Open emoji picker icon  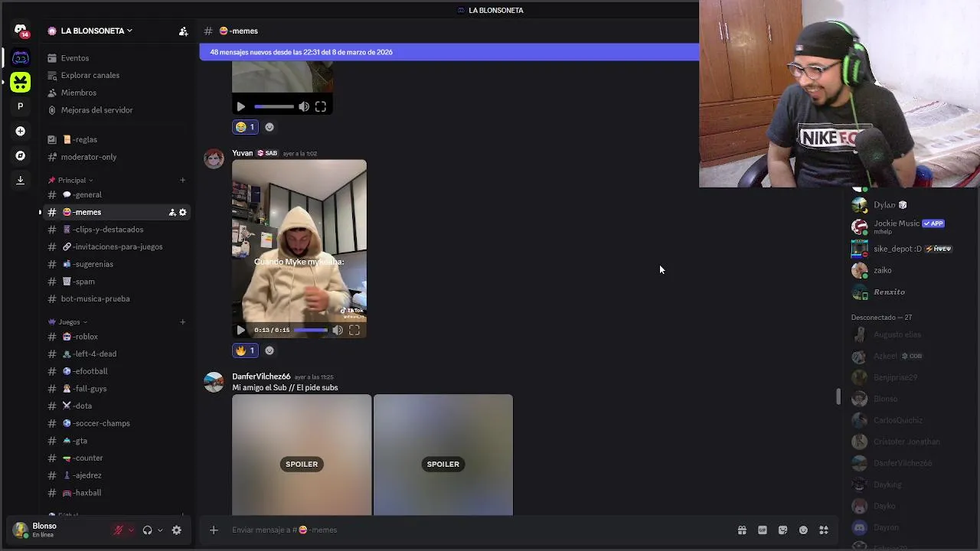(803, 530)
